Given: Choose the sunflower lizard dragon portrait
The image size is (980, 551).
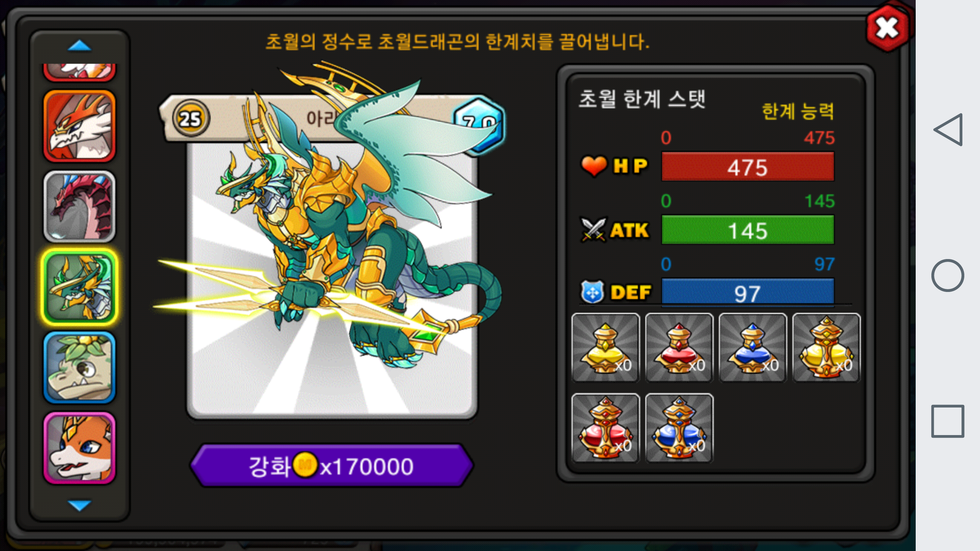Looking at the screenshot, I should click(x=80, y=367).
